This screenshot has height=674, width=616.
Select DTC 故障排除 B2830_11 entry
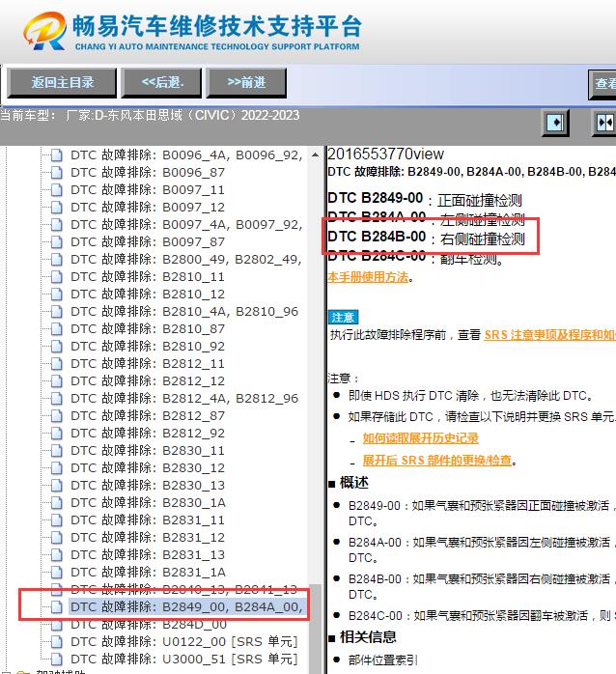[148, 451]
